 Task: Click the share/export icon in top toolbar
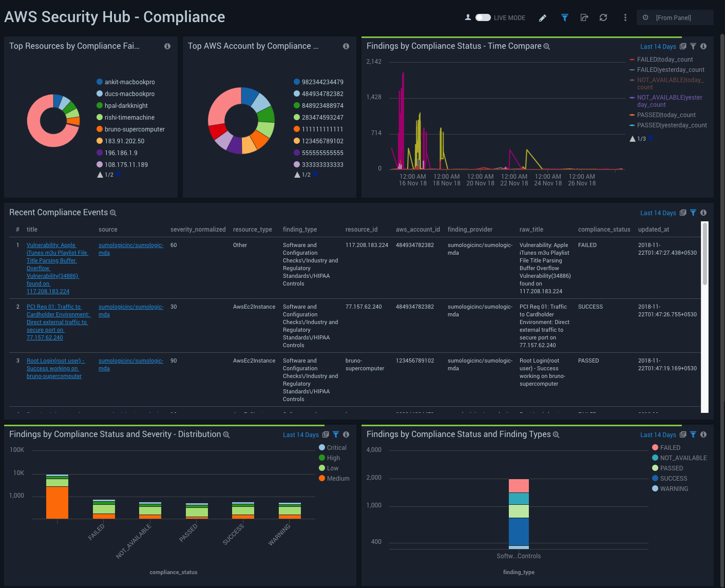pos(584,17)
